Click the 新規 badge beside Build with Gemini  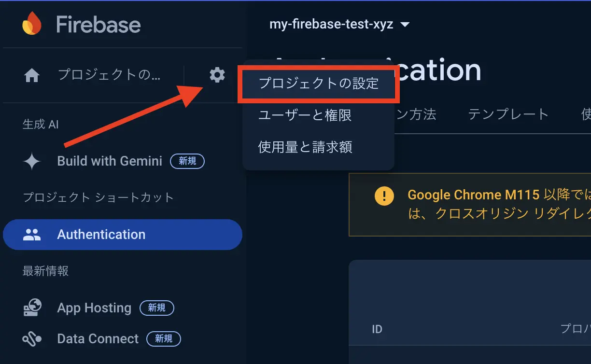point(187,161)
